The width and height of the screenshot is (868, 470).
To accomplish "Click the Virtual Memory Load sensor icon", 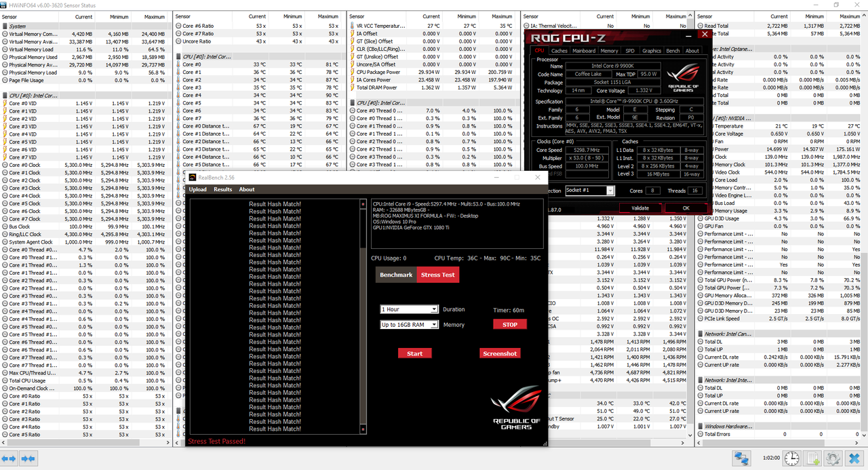I will [x=4, y=50].
